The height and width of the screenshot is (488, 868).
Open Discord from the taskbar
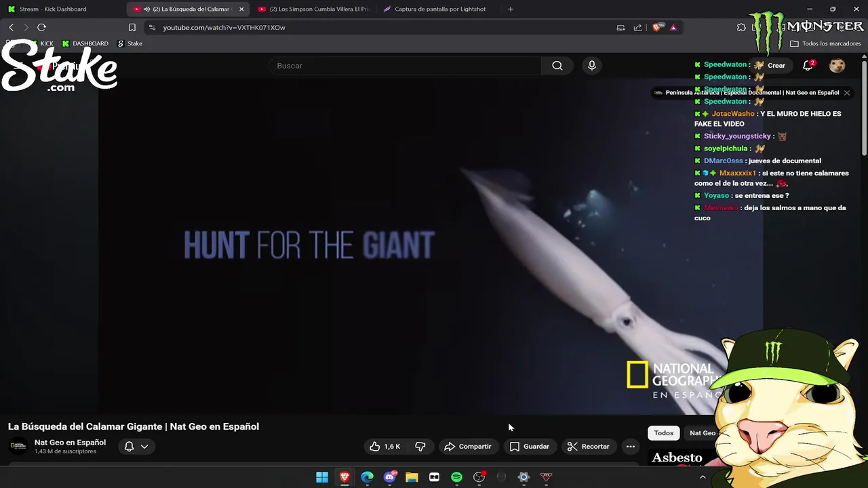pyautogui.click(x=390, y=477)
